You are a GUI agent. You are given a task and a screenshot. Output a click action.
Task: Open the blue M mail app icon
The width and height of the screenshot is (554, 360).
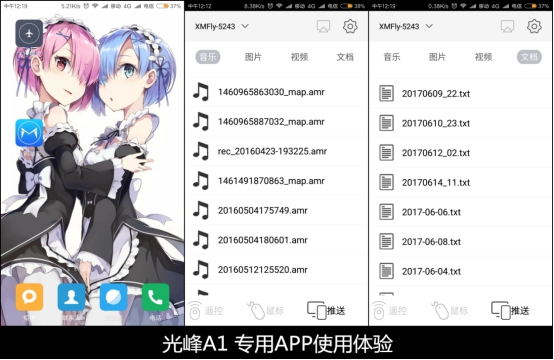point(29,133)
